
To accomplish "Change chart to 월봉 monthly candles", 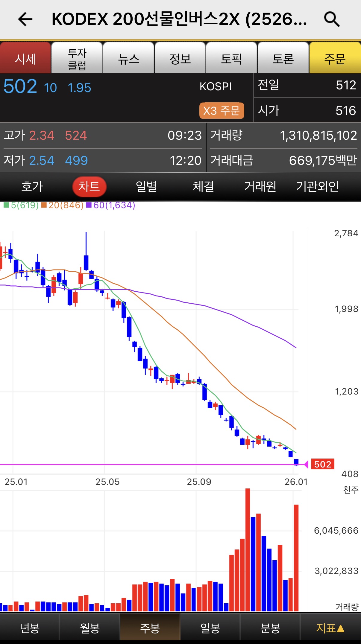I will coord(90,628).
